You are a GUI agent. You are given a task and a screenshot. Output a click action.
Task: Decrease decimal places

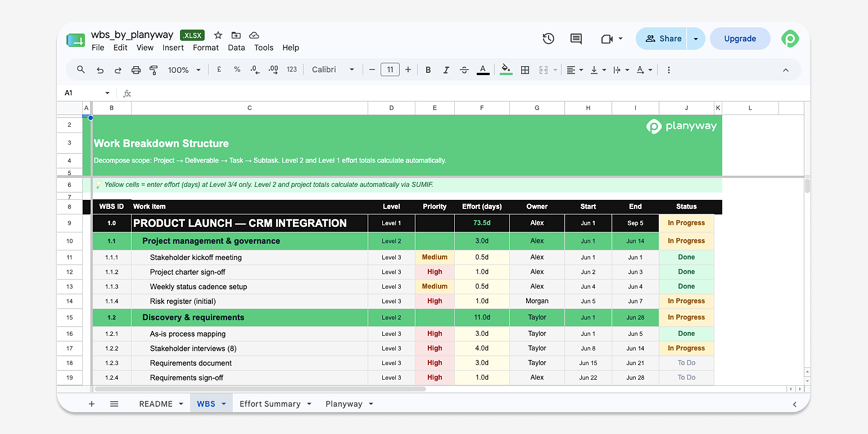(255, 70)
